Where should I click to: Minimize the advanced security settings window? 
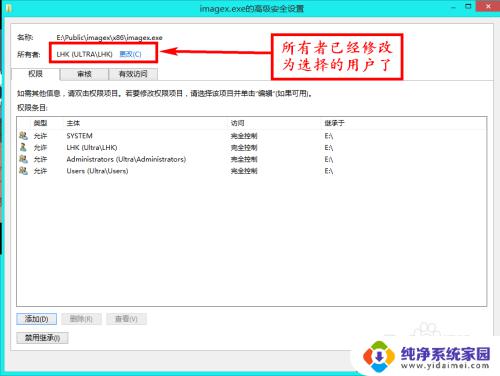453,6
